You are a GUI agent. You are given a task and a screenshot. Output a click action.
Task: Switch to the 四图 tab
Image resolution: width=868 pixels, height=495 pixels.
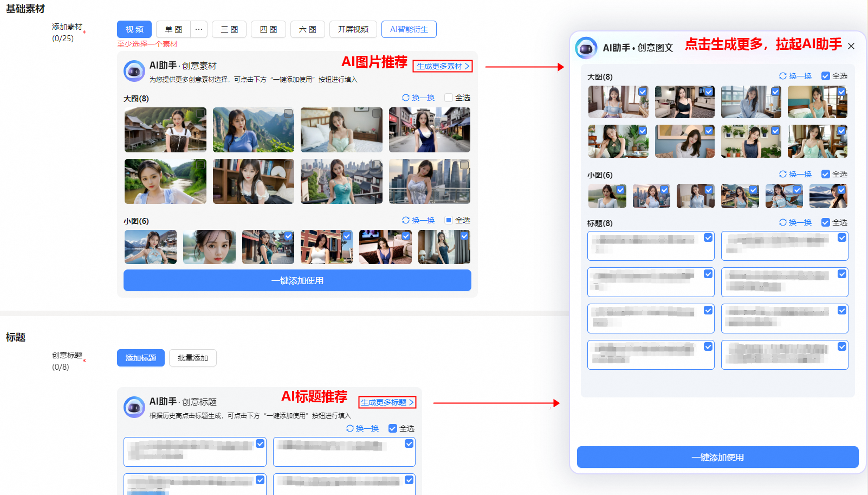point(268,29)
